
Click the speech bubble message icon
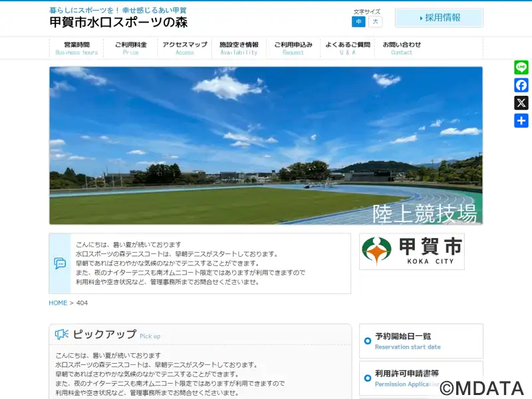coord(60,263)
